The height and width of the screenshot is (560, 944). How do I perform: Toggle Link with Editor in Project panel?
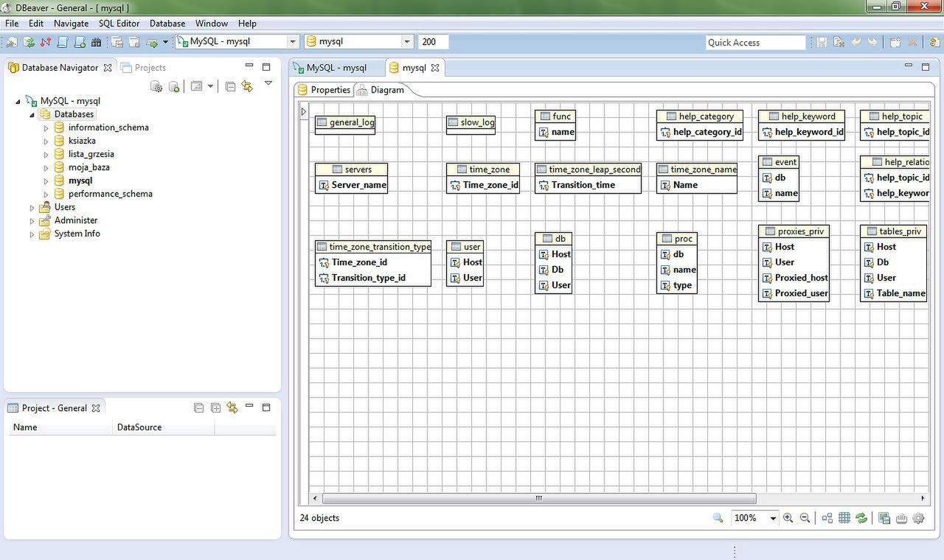click(x=232, y=407)
